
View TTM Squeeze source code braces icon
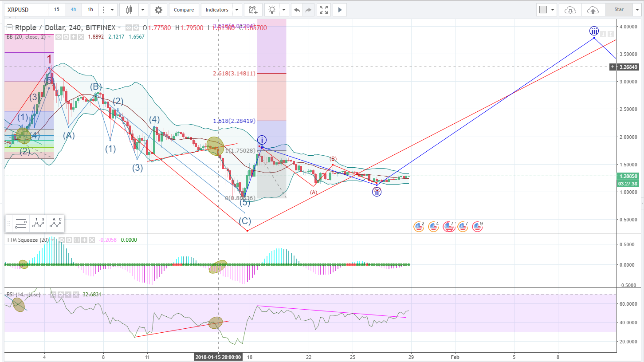point(76,240)
